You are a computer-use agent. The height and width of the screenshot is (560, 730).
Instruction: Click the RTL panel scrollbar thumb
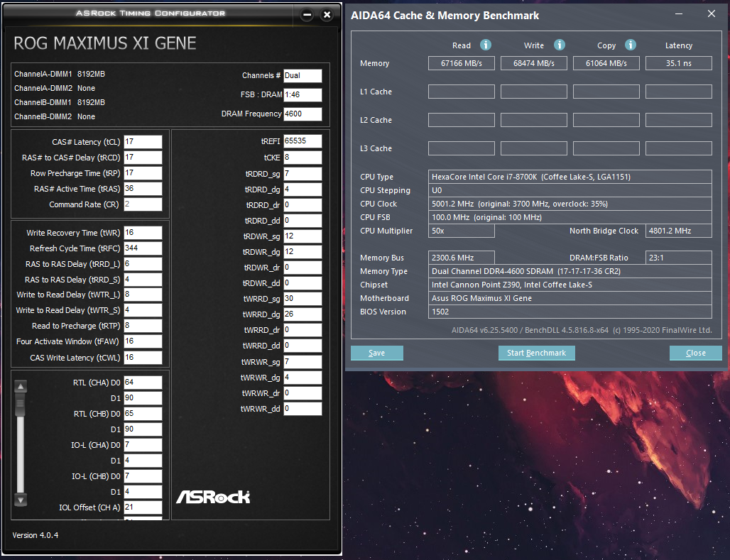tap(21, 405)
